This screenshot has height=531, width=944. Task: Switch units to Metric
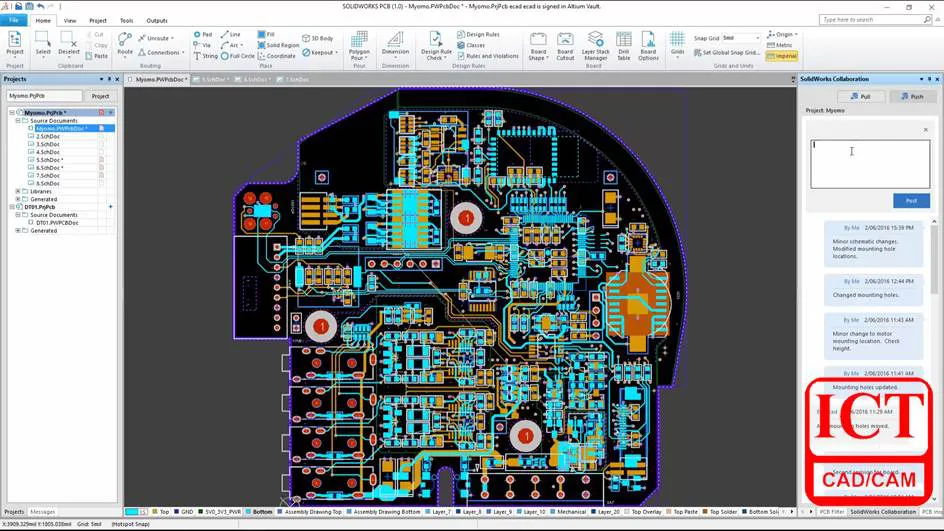click(x=780, y=45)
